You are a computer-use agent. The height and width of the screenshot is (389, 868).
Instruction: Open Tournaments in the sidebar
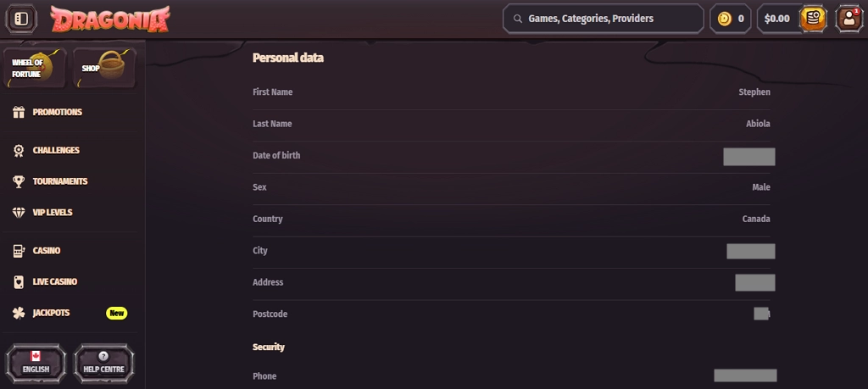(x=60, y=181)
